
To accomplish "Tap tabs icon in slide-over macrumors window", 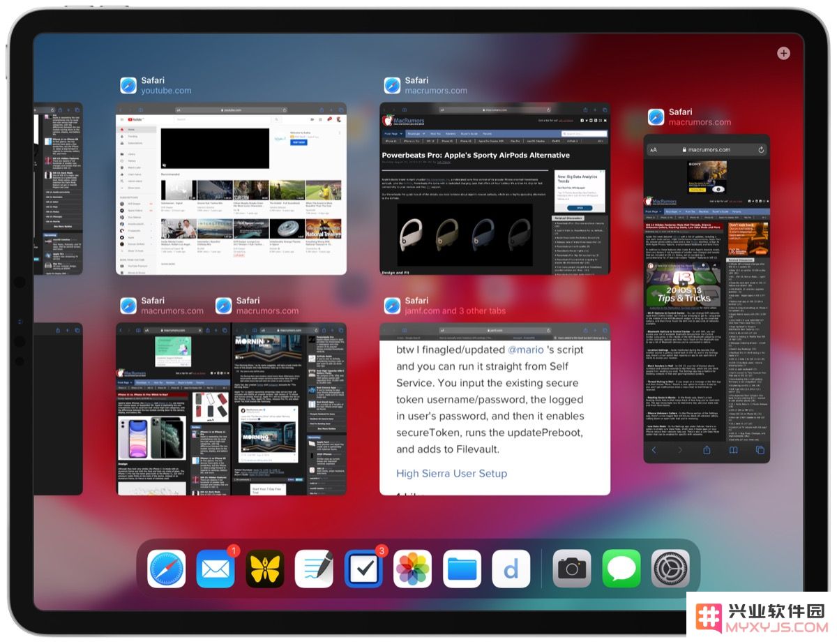I will coord(760,450).
